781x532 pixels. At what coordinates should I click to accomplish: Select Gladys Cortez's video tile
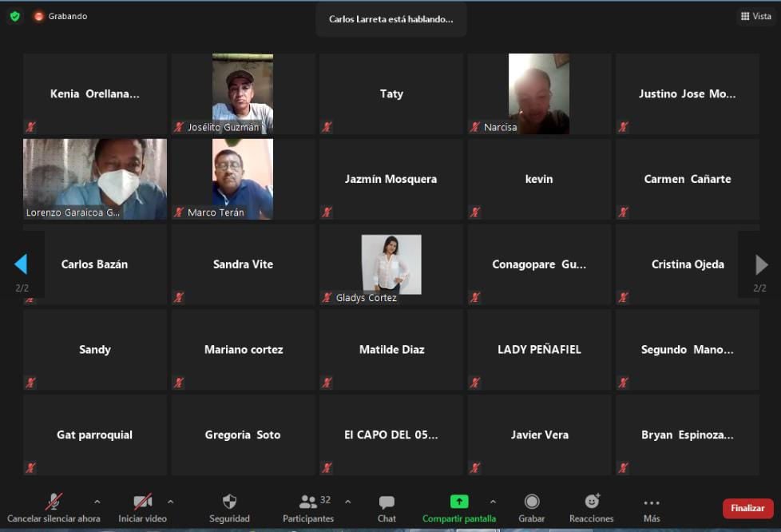(391, 264)
